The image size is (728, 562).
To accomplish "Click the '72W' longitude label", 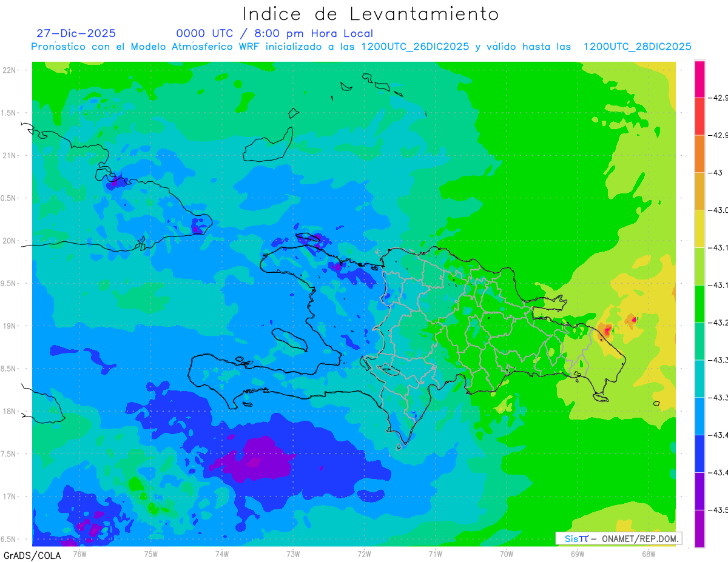I will click(x=364, y=554).
